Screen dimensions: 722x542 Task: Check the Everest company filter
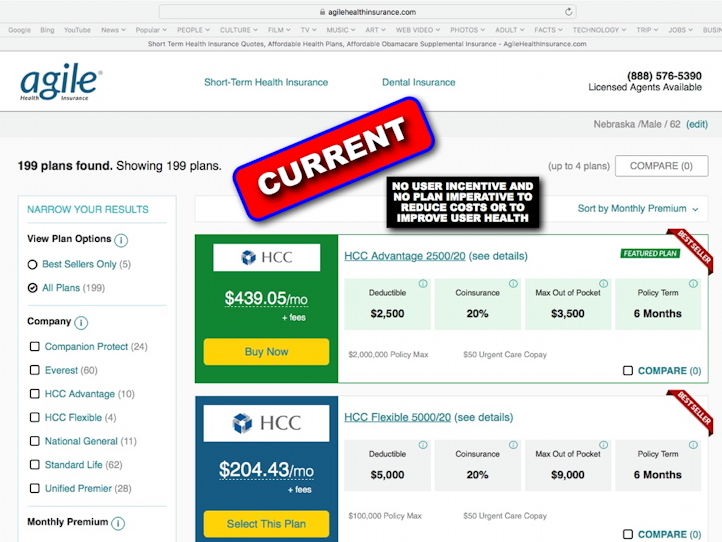click(x=35, y=370)
